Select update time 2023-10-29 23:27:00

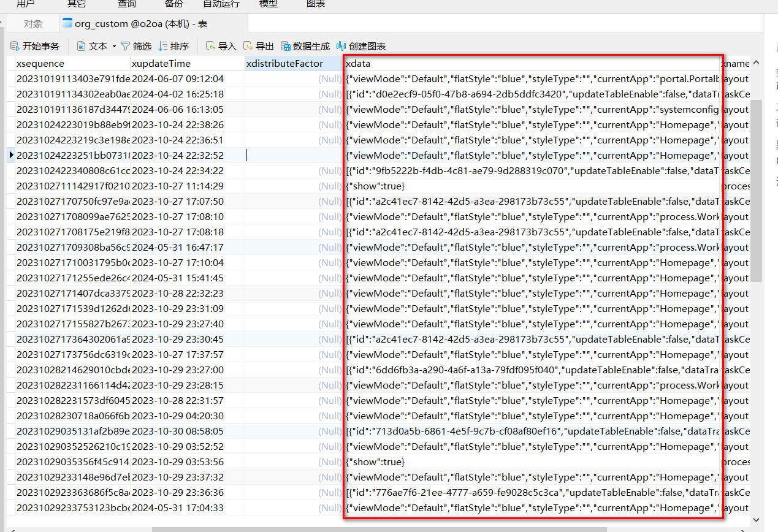coord(187,370)
